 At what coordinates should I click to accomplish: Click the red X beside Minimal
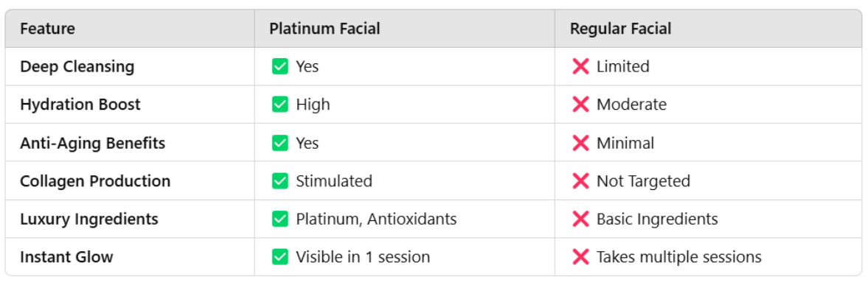(580, 143)
